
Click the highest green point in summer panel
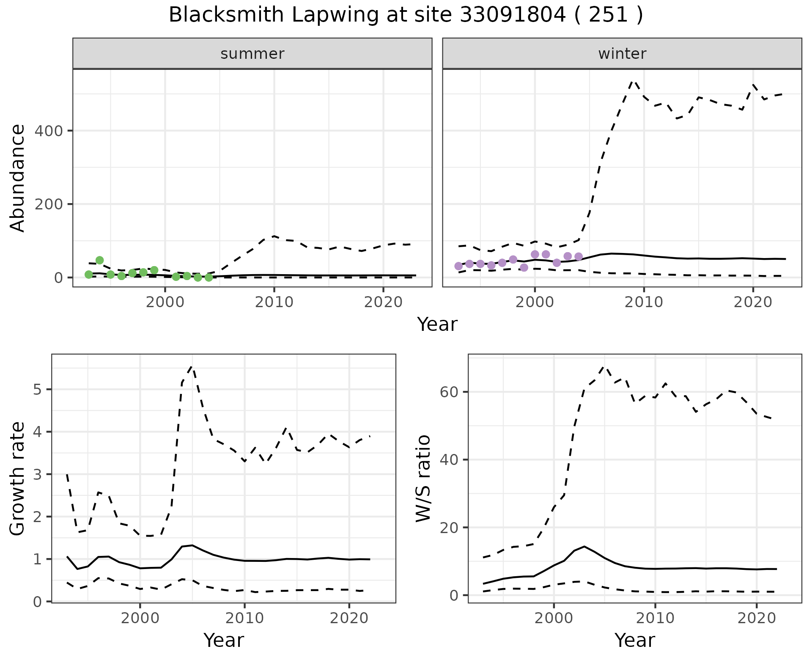(99, 260)
